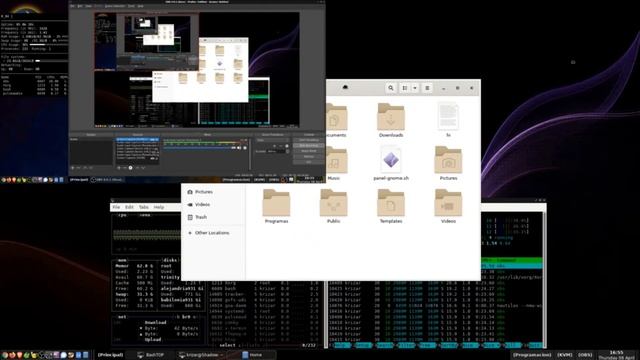Open the Public folder
Screen dimensions: 640x360
(333, 206)
